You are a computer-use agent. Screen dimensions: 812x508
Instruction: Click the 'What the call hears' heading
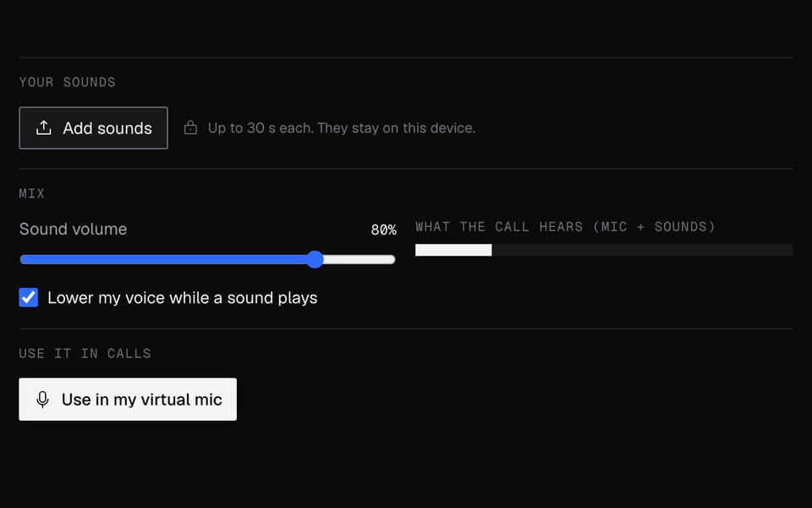pyautogui.click(x=565, y=227)
